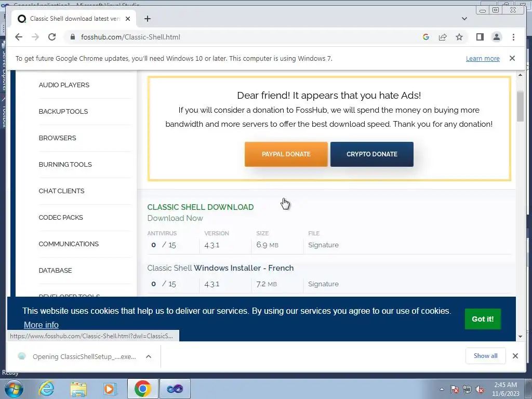Click the 7.2 MB size value
Viewport: 532px width, 399px height.
(x=267, y=284)
